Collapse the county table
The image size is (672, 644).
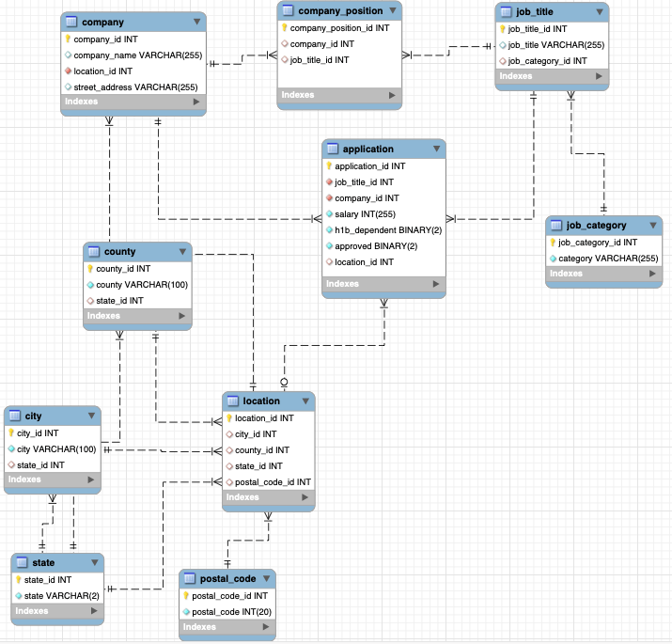coord(182,251)
